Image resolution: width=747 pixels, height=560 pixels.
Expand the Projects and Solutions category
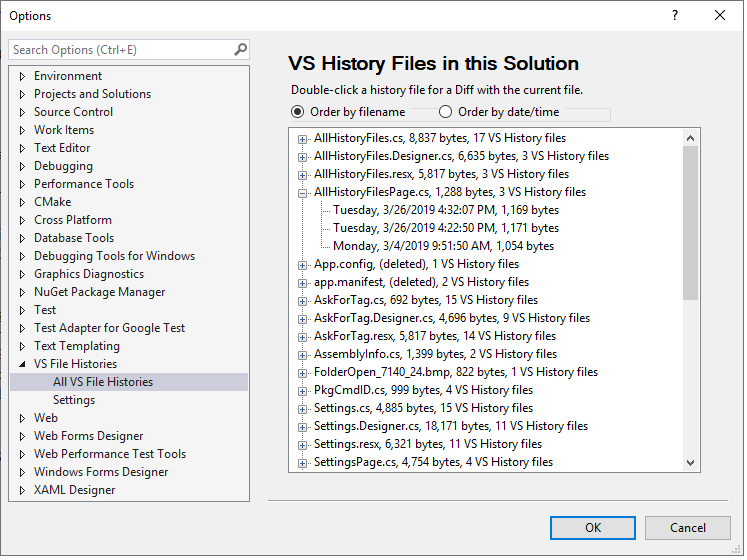tap(22, 94)
